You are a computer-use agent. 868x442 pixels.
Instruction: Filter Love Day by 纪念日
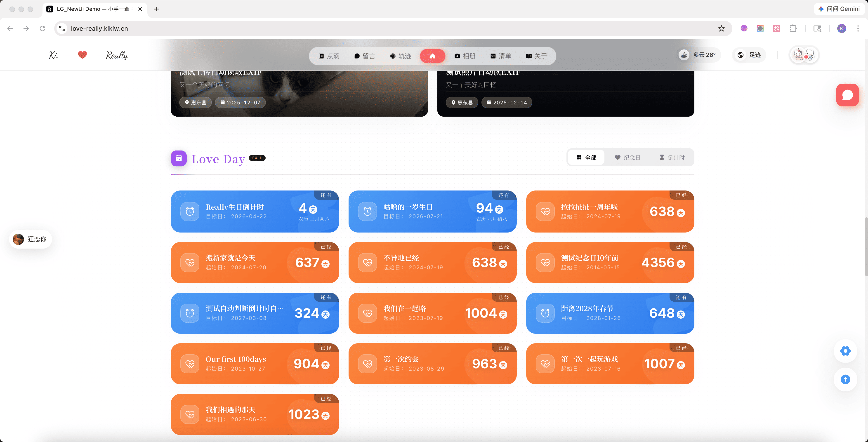click(x=627, y=158)
